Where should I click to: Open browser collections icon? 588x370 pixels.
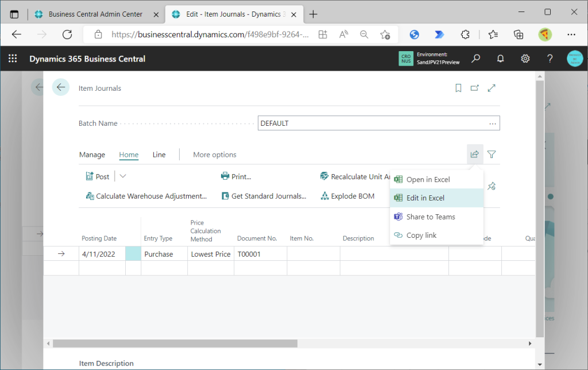519,34
